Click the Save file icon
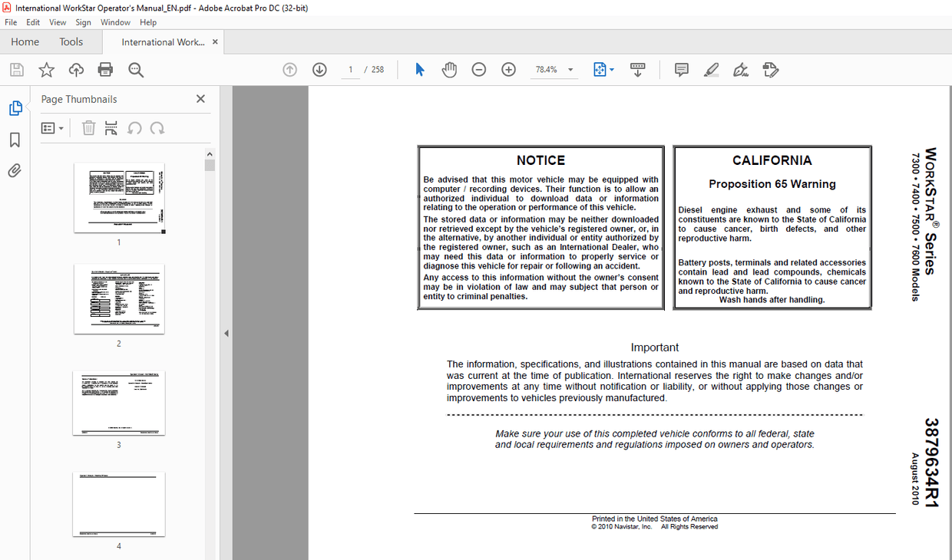The height and width of the screenshot is (560, 952). coord(16,70)
